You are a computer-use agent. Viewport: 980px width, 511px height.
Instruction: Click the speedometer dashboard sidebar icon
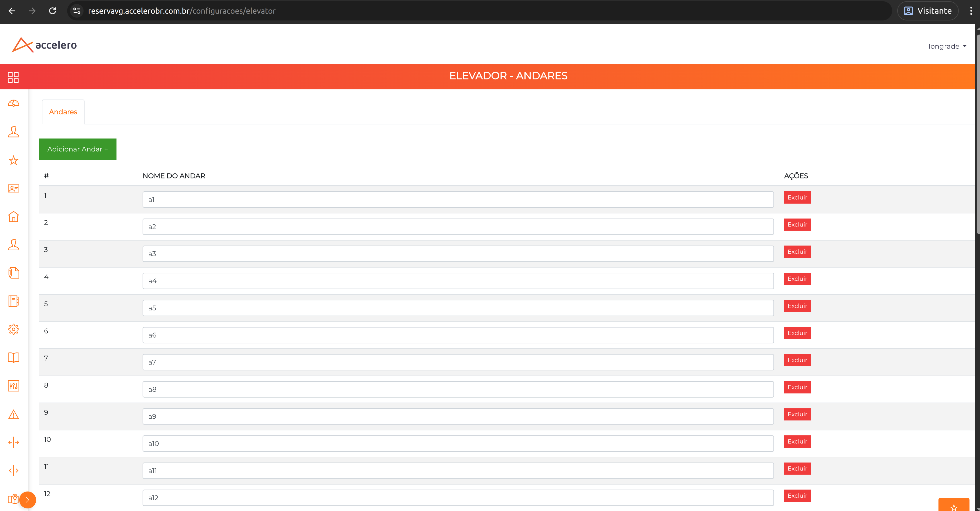click(x=13, y=104)
